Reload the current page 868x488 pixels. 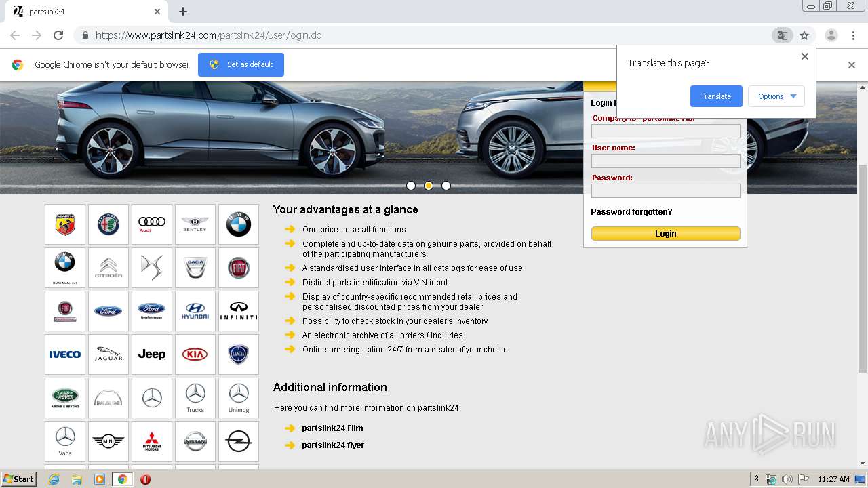58,35
